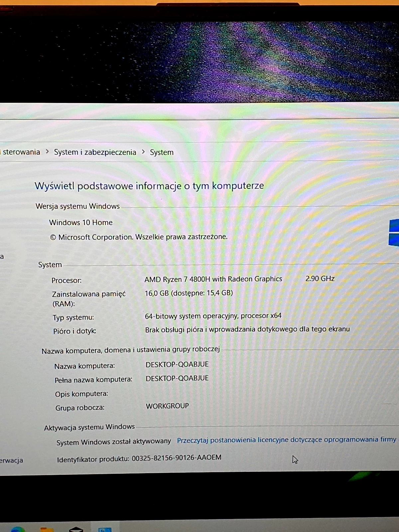This screenshot has width=399, height=532.
Task: Go to the 'System i zabezpieczenia' breadcrumb
Action: click(x=95, y=152)
